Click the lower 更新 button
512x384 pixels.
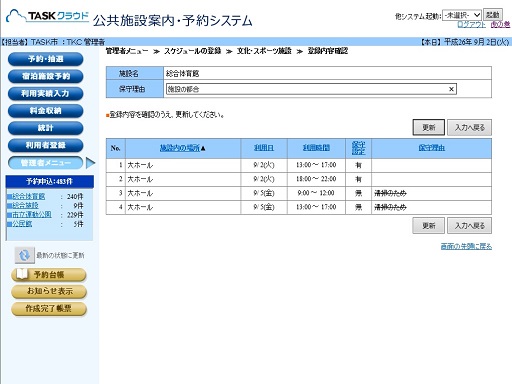coord(428,226)
